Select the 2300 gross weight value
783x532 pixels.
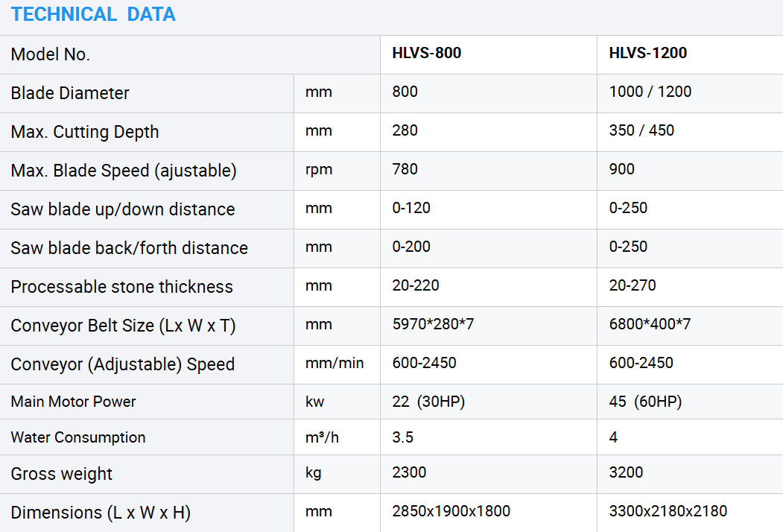(410, 472)
